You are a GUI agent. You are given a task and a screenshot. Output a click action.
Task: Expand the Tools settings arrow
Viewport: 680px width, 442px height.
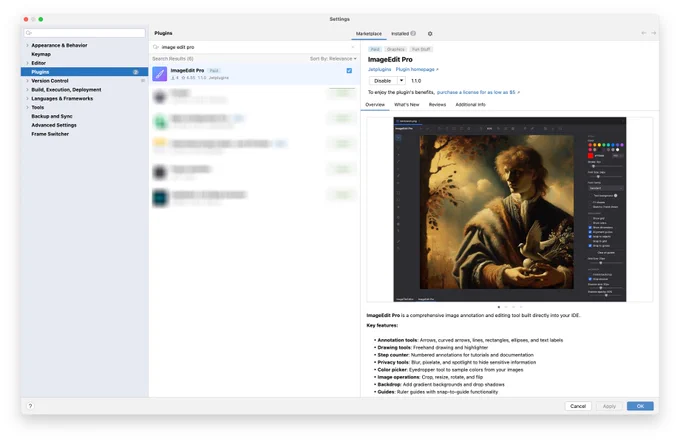click(x=27, y=107)
